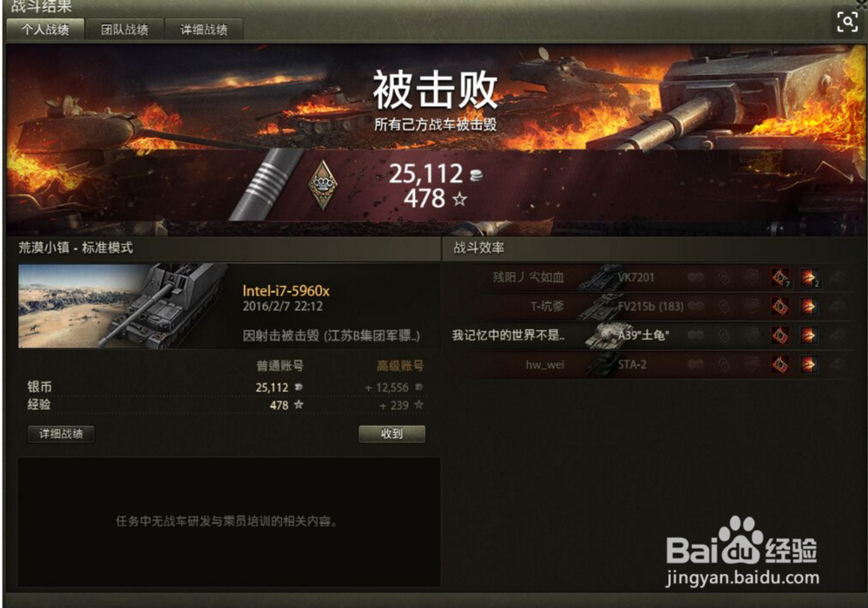Viewport: 868px width, 608px height.
Task: Open the 团队战绩 tab
Action: point(124,30)
